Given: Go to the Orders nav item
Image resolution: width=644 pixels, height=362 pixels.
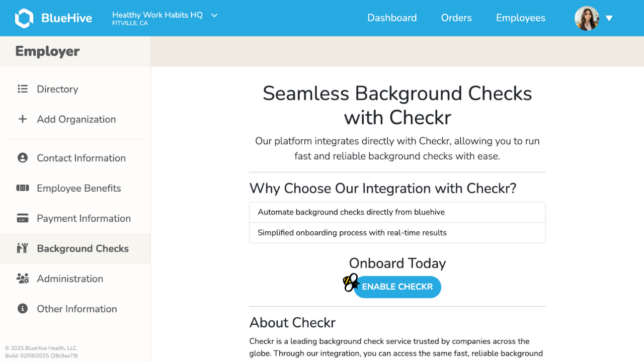Looking at the screenshot, I should pyautogui.click(x=456, y=18).
